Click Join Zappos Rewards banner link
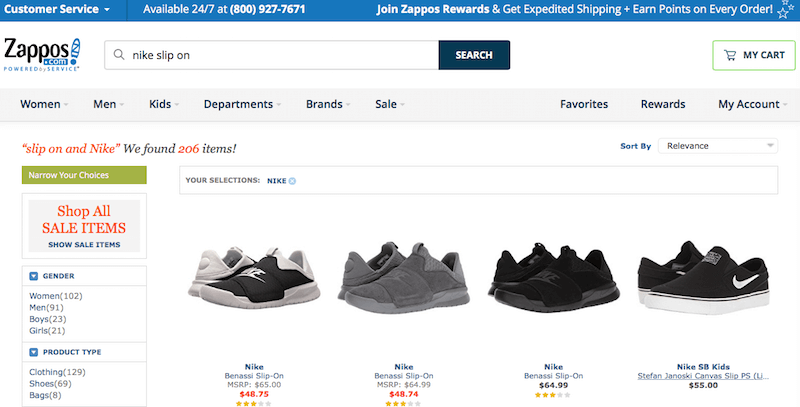800x407 pixels. point(433,9)
